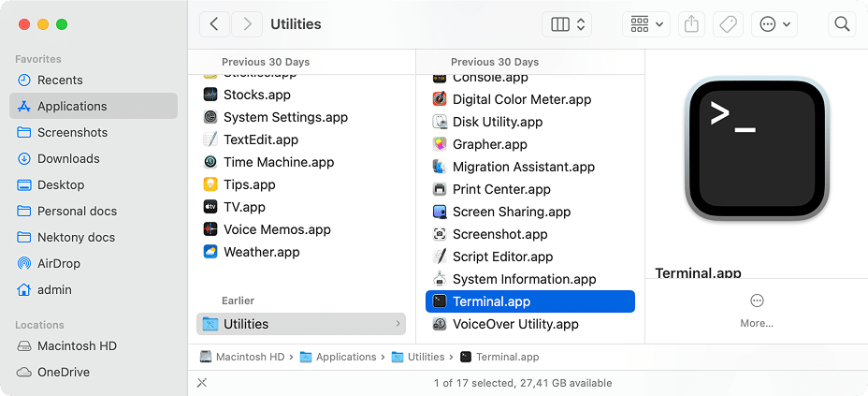The height and width of the screenshot is (396, 868).
Task: Select the Grapher.app name text
Action: (490, 144)
